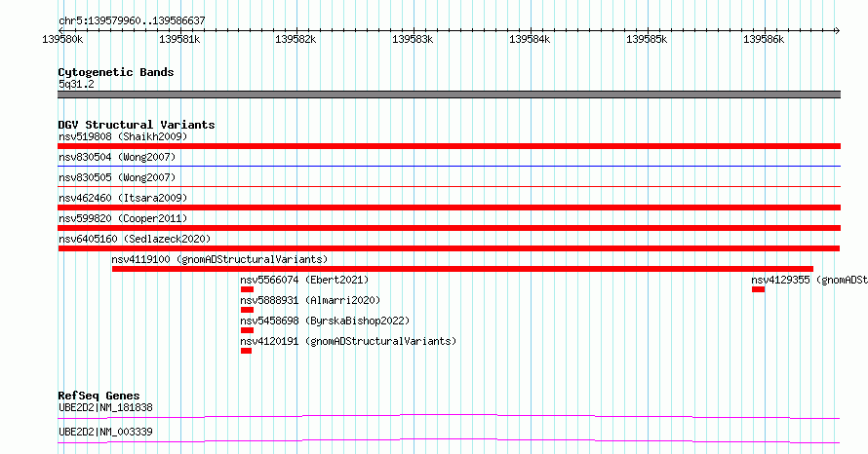This screenshot has height=454, width=868.
Task: Select the nsv519808 Shaikh2009 red bar
Action: pyautogui.click(x=449, y=146)
